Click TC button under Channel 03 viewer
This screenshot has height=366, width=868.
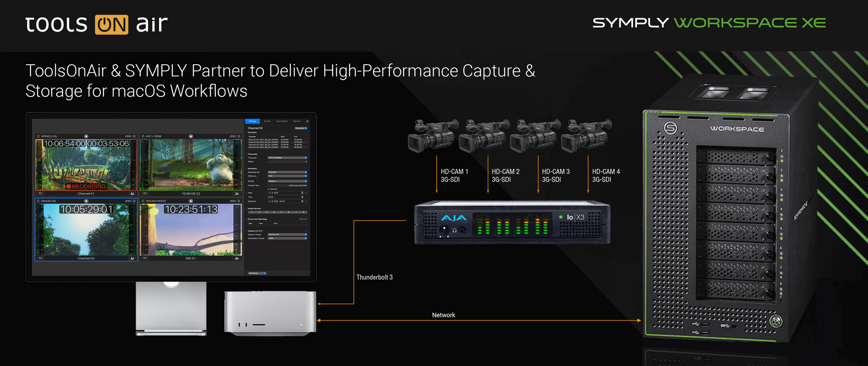pos(40,258)
